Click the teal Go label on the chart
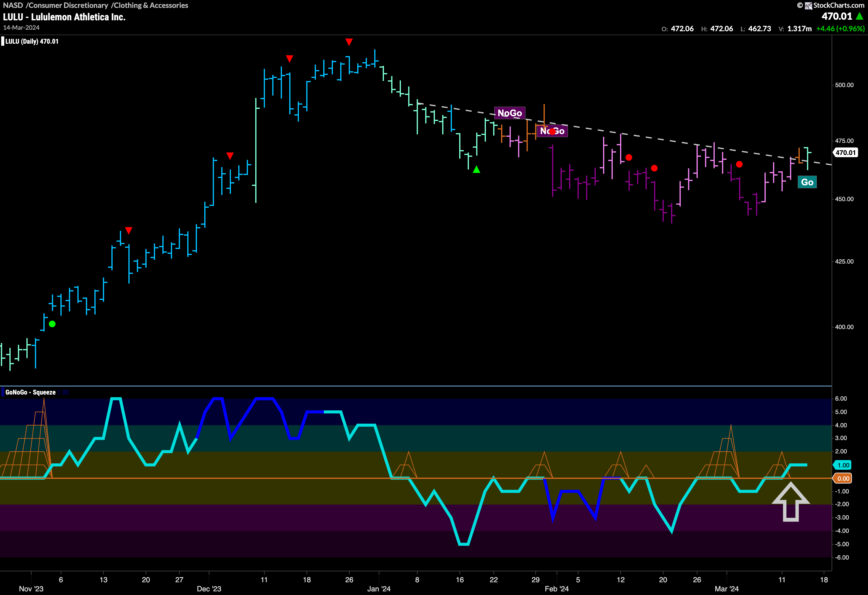The width and height of the screenshot is (868, 595). [807, 182]
